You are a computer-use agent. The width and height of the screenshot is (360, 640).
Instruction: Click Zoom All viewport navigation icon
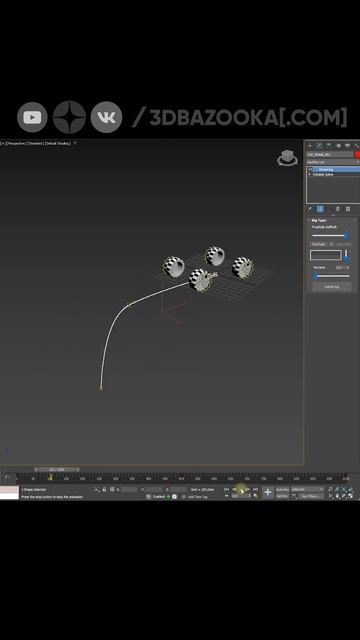338,489
